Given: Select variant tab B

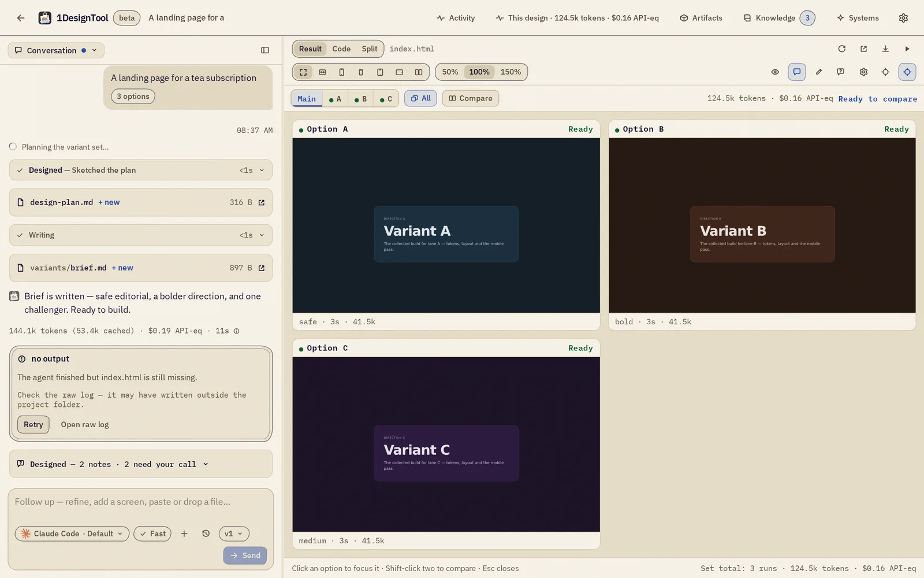Looking at the screenshot, I should click(x=360, y=99).
